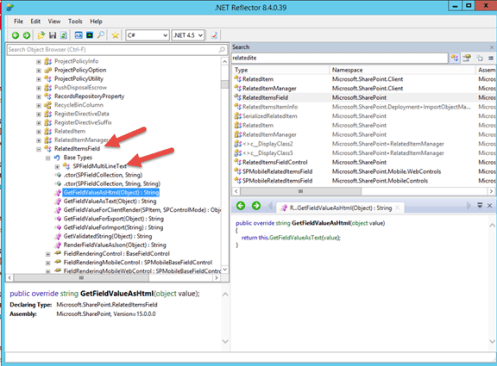This screenshot has height=366, width=497.
Task: Click the dark analyzer monitor toolbar icon
Action: (x=90, y=35)
